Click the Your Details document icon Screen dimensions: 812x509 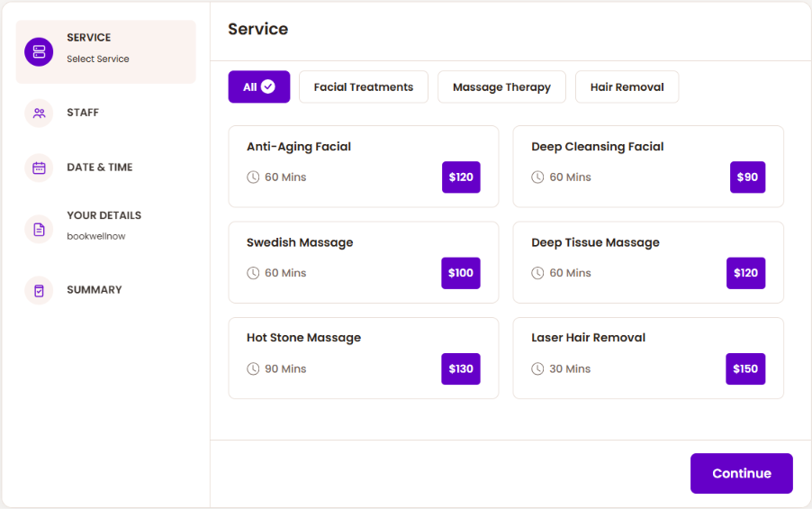[39, 229]
